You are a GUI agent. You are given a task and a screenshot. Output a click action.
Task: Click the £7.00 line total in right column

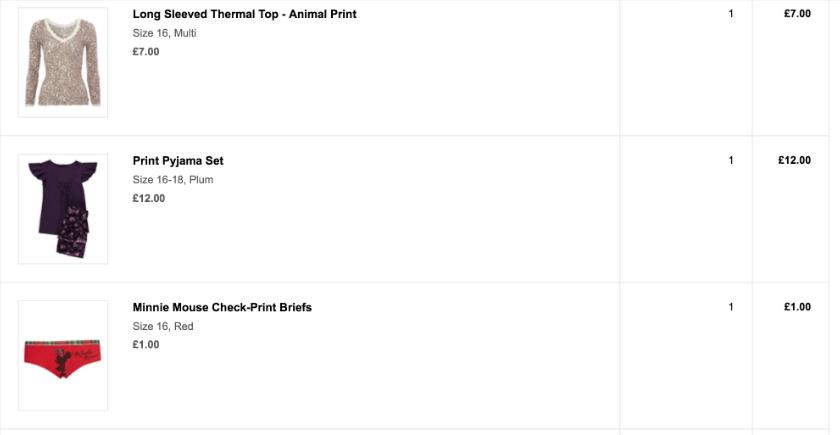pyautogui.click(x=797, y=14)
